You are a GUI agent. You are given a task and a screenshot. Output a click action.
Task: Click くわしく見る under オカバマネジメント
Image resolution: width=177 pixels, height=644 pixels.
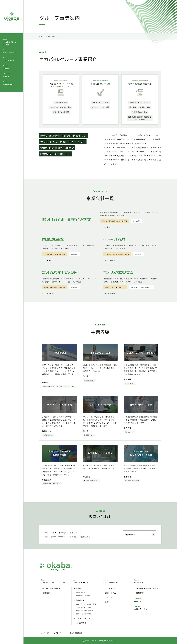click(48, 293)
